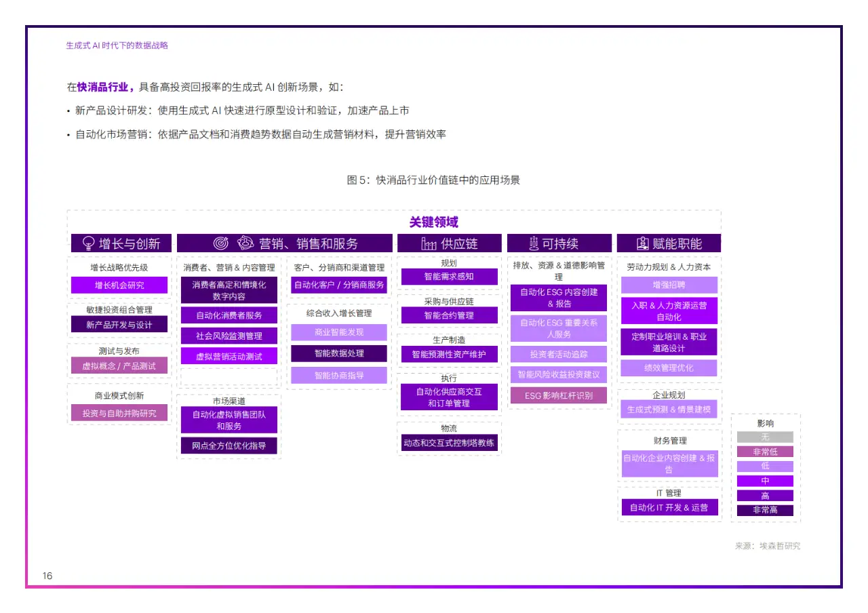Viewport: 868px width, 613px height.
Task: Click the 中 level swatch in the 影响 legend
Action: tap(765, 481)
